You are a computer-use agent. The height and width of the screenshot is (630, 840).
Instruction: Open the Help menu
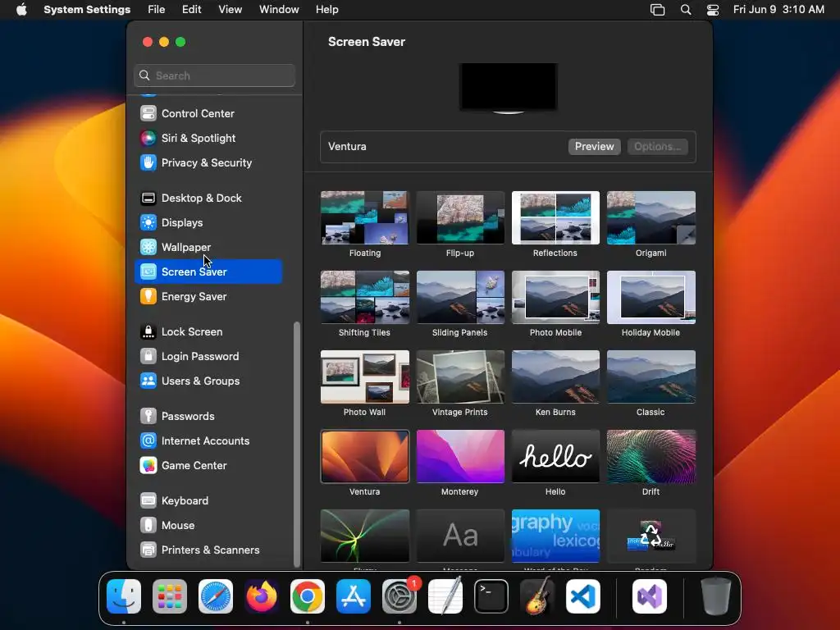pyautogui.click(x=326, y=10)
